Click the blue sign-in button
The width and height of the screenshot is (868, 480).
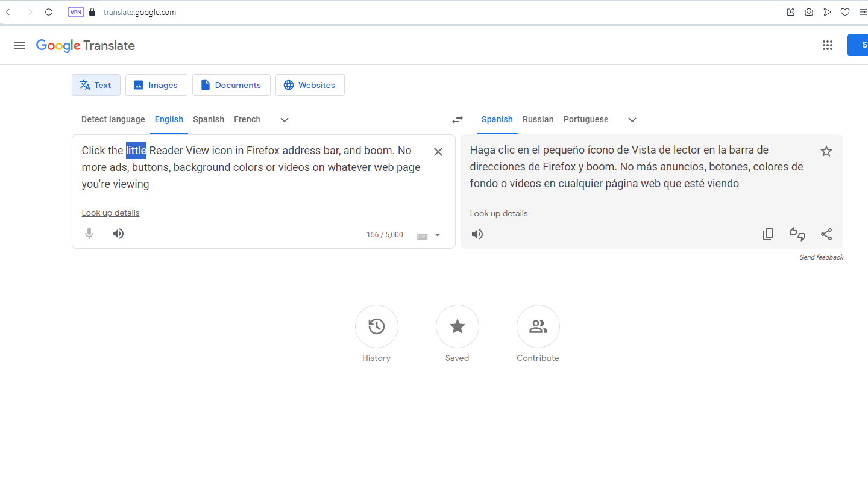coord(858,45)
